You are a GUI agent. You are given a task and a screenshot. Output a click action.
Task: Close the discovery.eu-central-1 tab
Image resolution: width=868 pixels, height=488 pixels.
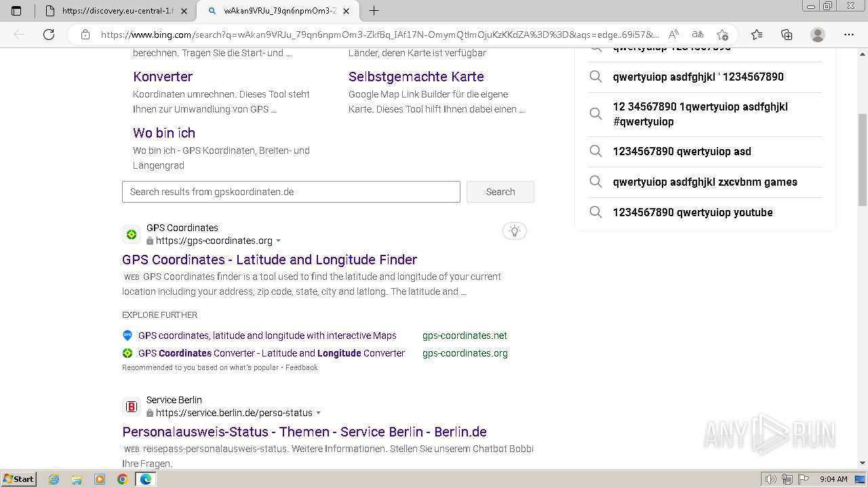point(184,11)
